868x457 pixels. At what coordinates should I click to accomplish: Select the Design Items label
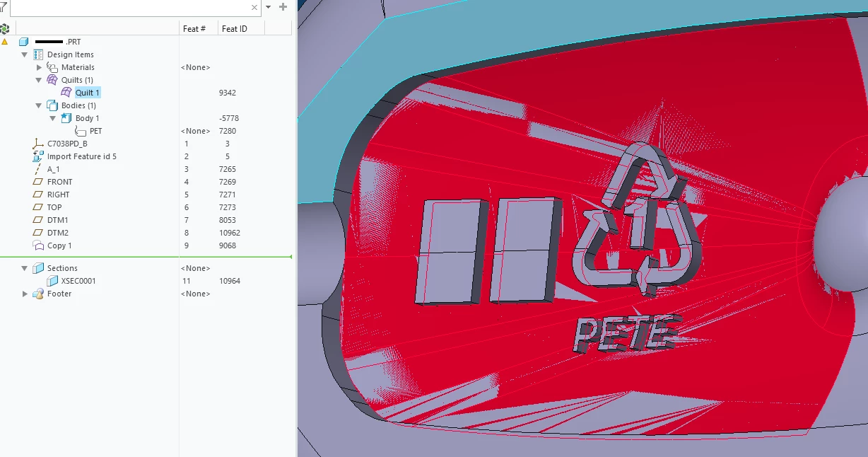coord(71,54)
